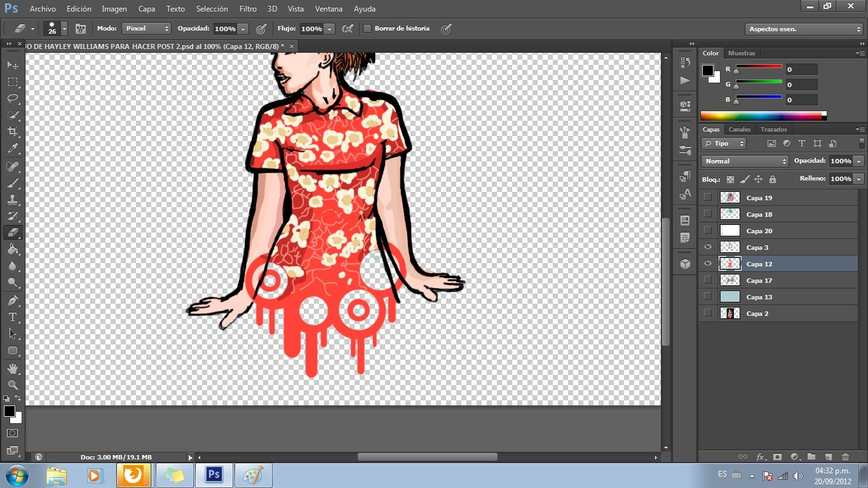The height and width of the screenshot is (488, 868).
Task: Open the Filtro menu
Action: tap(248, 9)
